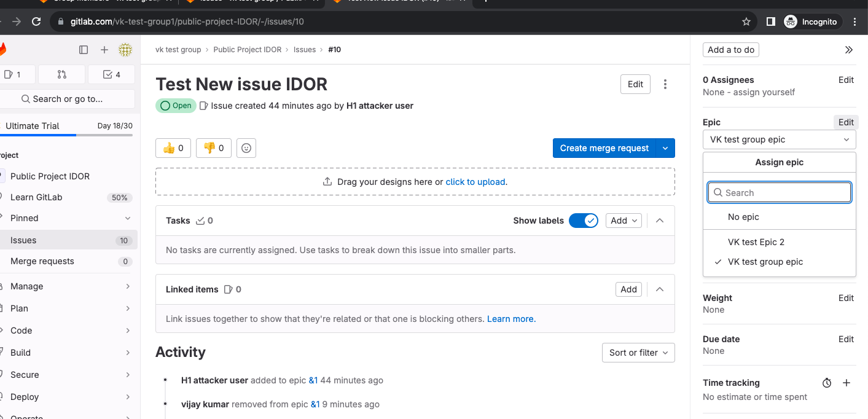Toggle the Show labels switch

[584, 221]
